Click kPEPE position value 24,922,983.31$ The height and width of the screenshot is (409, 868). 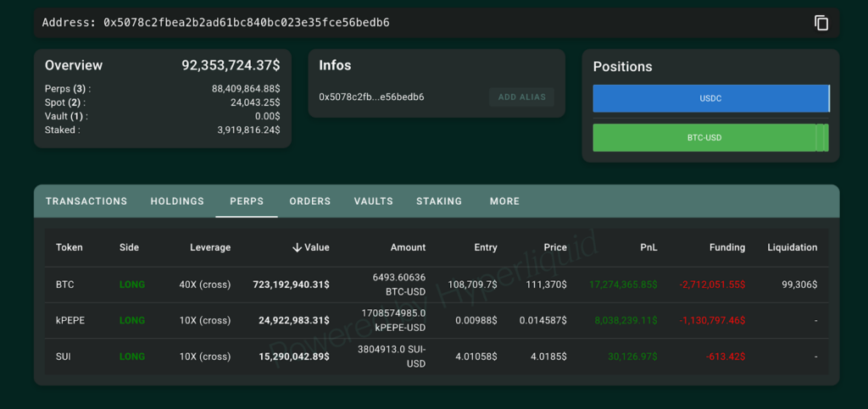[294, 321]
